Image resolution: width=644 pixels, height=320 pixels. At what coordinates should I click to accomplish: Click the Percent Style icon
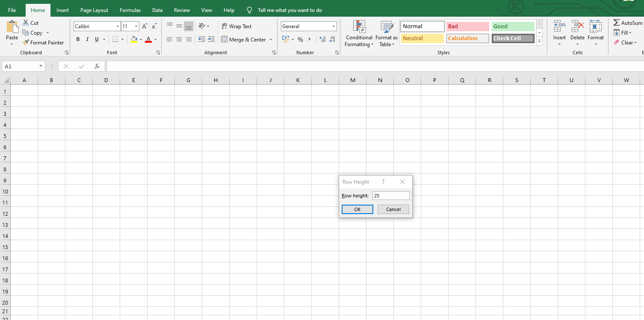pos(301,39)
